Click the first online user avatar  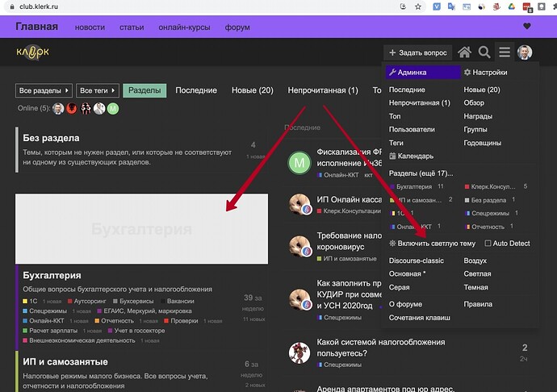(58, 109)
